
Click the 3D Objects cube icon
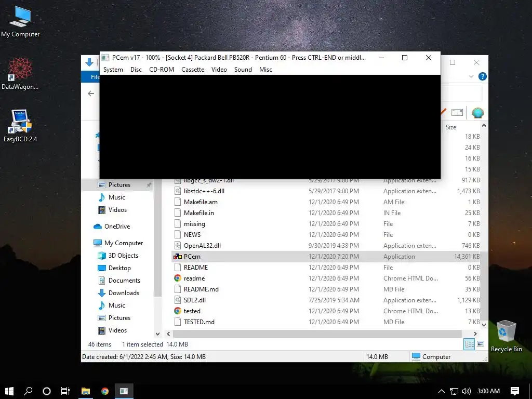[x=101, y=256]
